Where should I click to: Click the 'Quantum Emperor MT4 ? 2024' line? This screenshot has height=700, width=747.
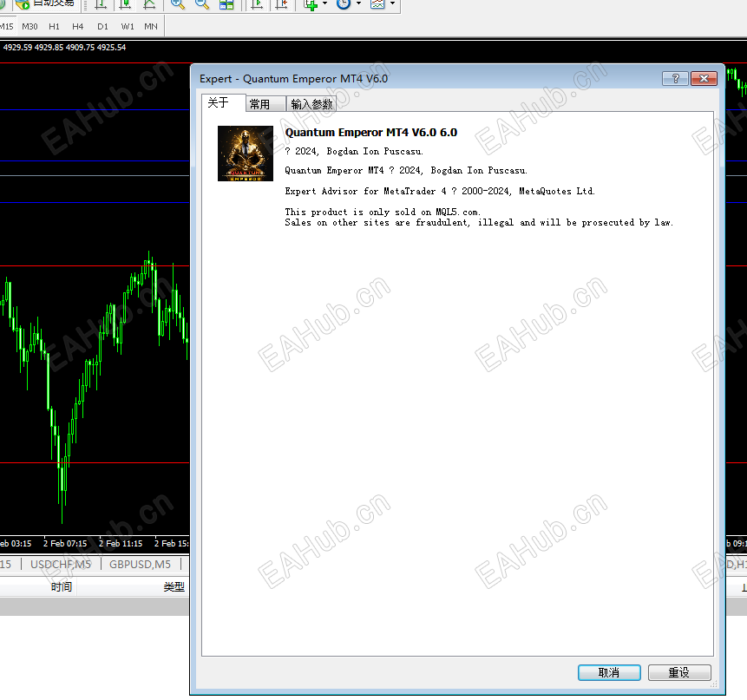coord(406,171)
